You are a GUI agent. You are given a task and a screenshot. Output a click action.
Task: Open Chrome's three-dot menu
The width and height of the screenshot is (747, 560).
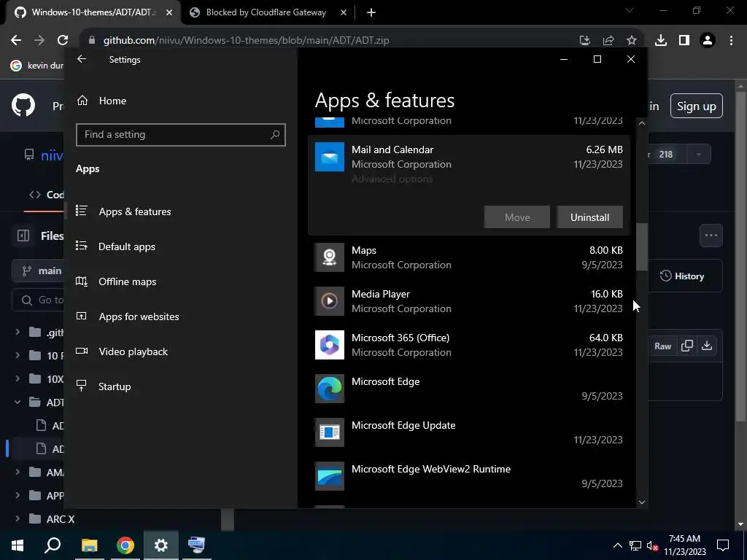731,41
